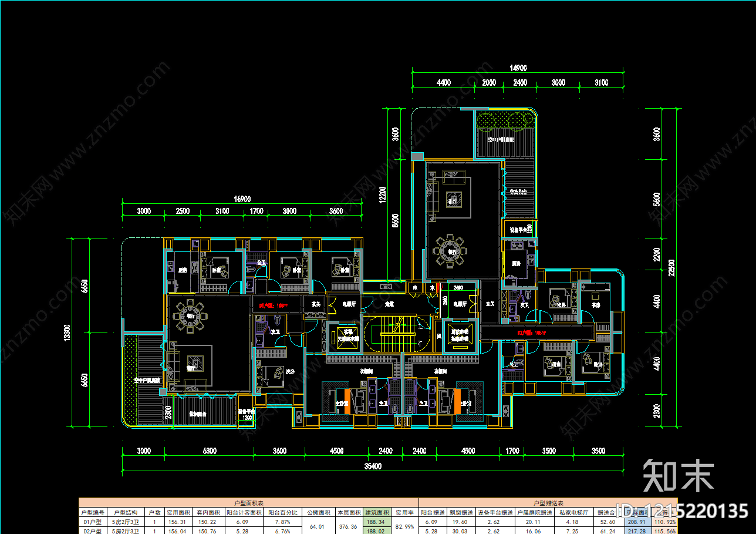Select the 376.36 floor area cell
This screenshot has height=534, width=756.
pos(349,526)
